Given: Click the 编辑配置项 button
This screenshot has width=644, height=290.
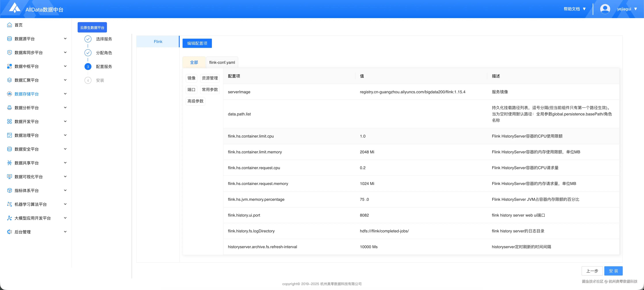Looking at the screenshot, I should [x=197, y=43].
